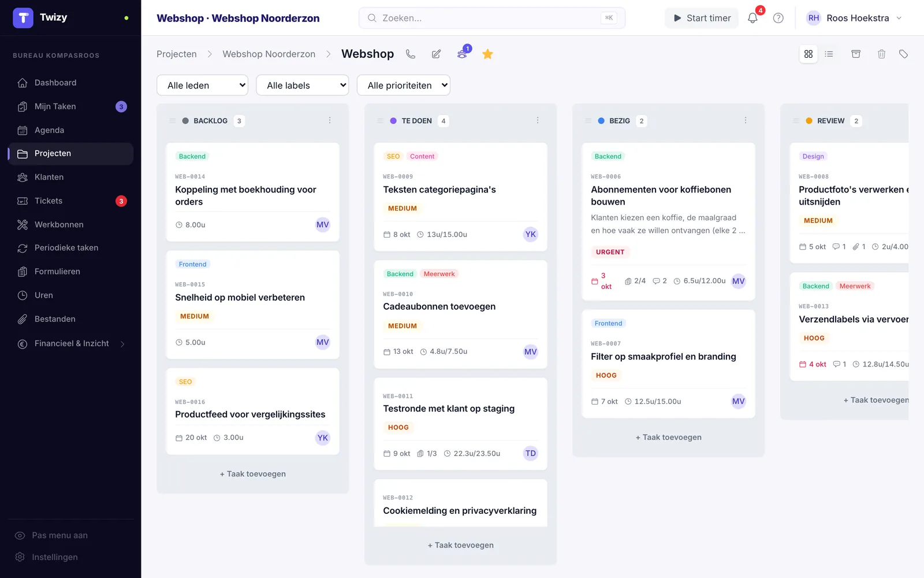Open Cadeaubonnen toevoegen task
This screenshot has height=578, width=924.
coord(461,314)
